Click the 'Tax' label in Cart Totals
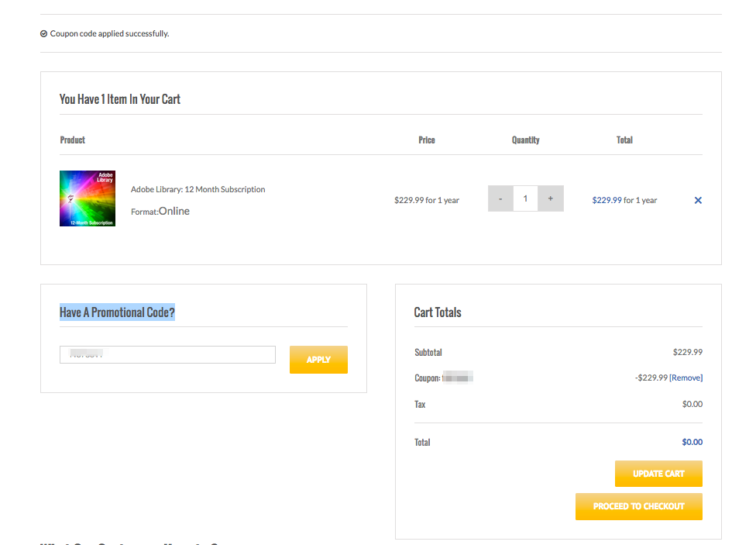756x545 pixels. click(x=420, y=405)
